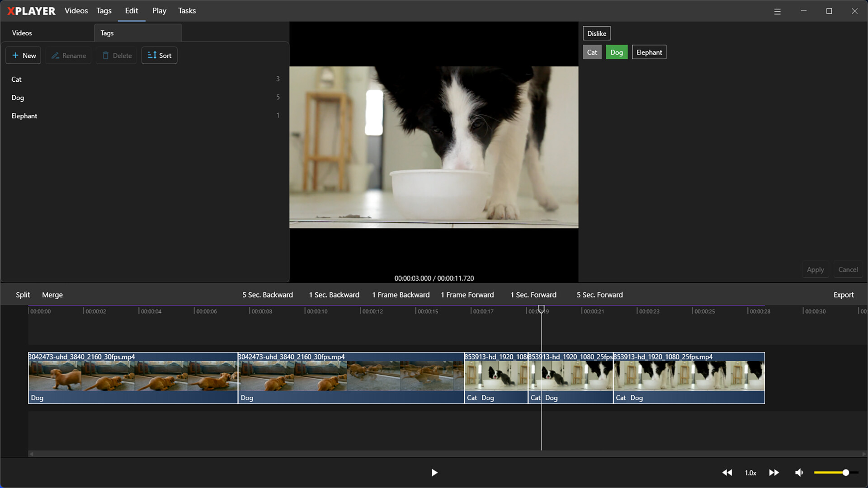Jump 5 Sec. Backward
This screenshot has width=868, height=488.
click(268, 295)
